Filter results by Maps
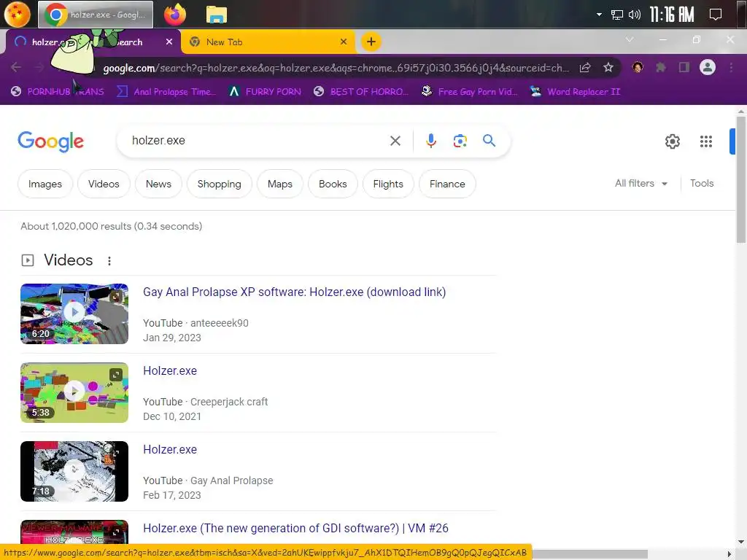747x560 pixels. point(280,184)
